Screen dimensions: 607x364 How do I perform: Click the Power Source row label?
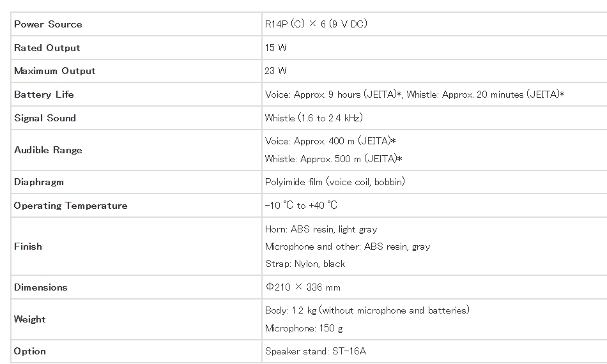(x=48, y=24)
